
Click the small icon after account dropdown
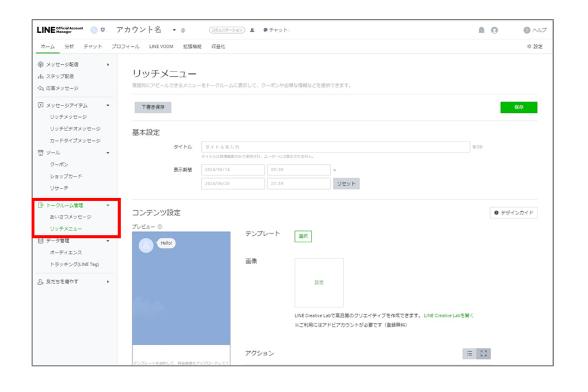click(x=183, y=30)
